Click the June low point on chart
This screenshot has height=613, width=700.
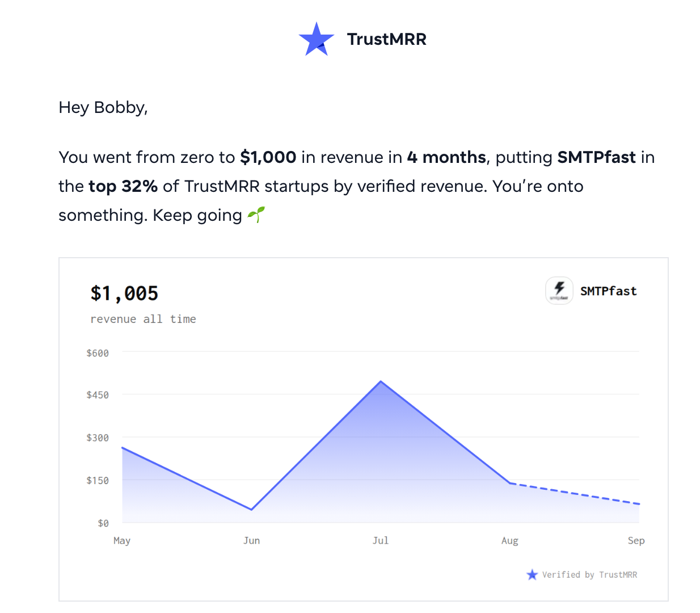(251, 509)
